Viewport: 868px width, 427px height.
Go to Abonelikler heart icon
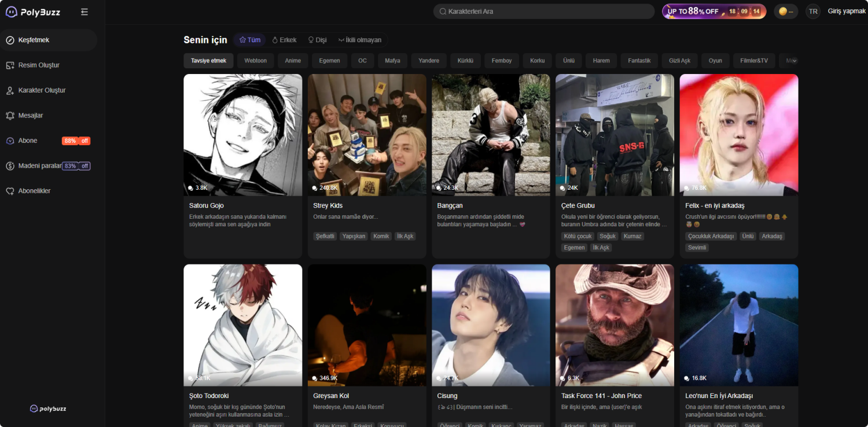pos(10,191)
